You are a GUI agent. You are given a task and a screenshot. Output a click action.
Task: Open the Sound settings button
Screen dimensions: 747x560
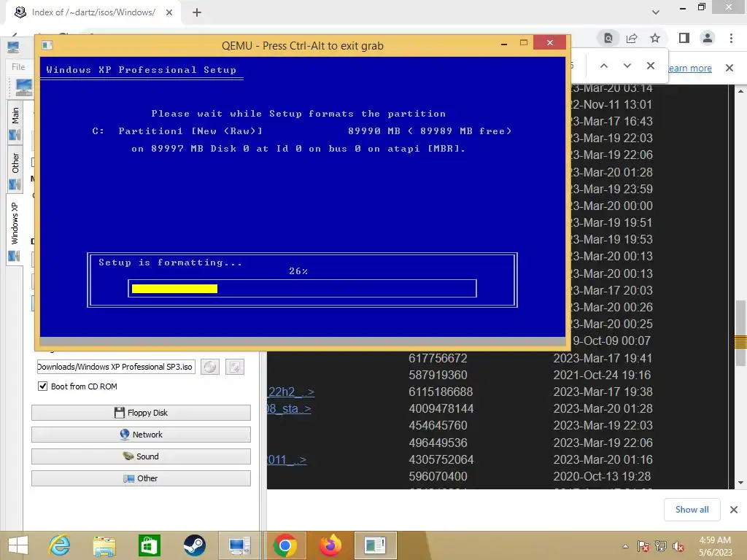tap(141, 456)
